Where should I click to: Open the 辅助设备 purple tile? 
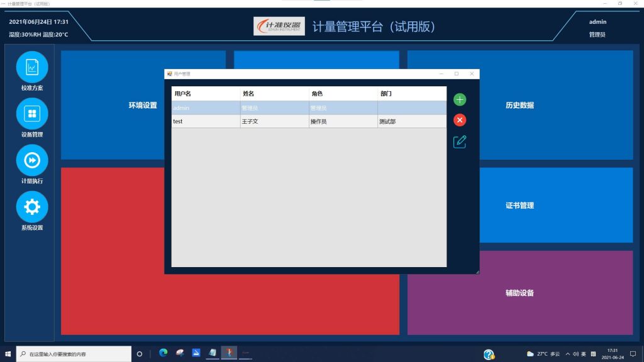pos(519,292)
